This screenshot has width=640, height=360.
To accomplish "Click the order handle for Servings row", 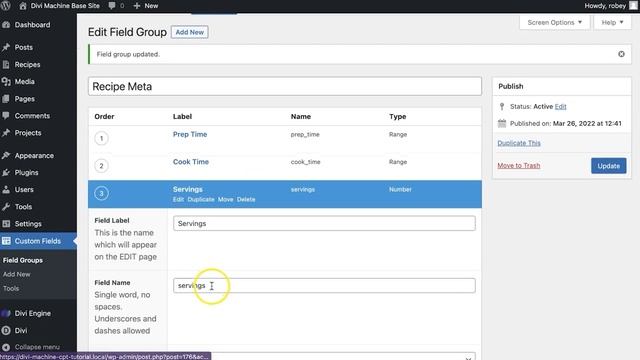I will [101, 193].
